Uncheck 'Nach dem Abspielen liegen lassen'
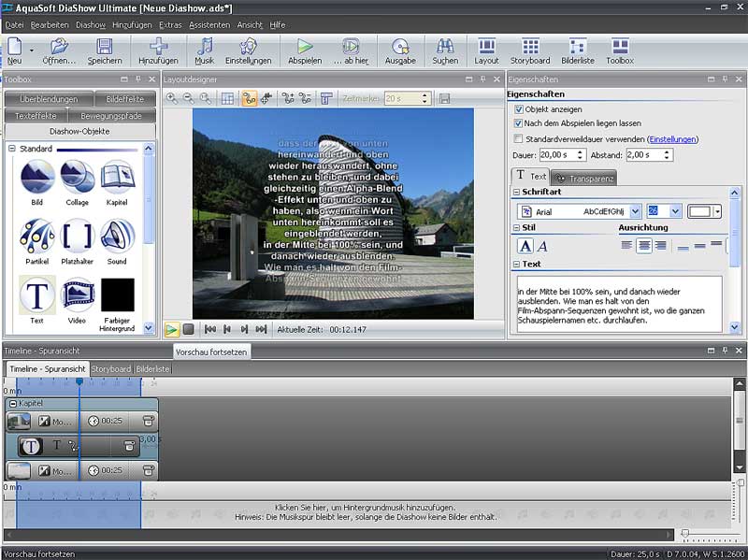Viewport: 748px width, 560px height. tap(519, 123)
